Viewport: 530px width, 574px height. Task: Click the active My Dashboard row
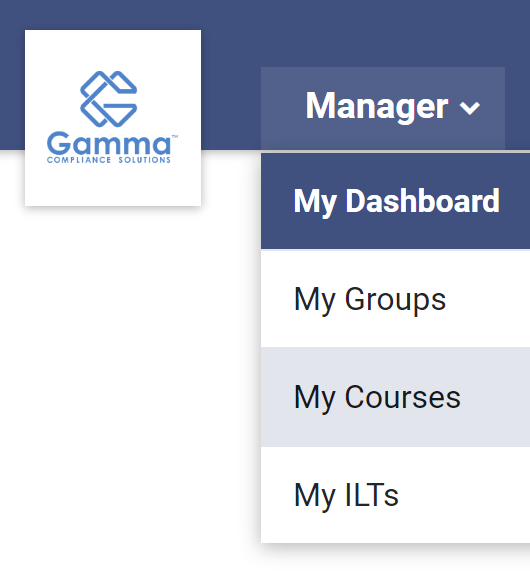tap(395, 201)
